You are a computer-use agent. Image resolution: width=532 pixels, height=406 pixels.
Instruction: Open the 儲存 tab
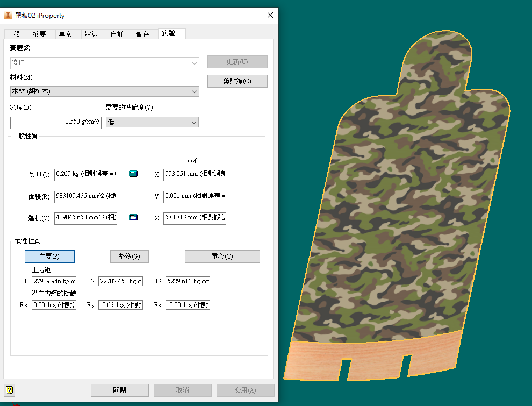click(143, 34)
